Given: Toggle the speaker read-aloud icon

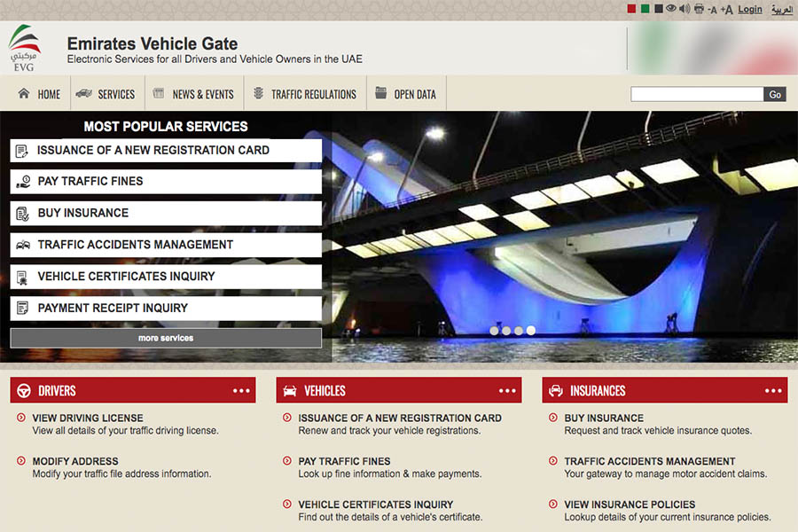Looking at the screenshot, I should (x=685, y=9).
